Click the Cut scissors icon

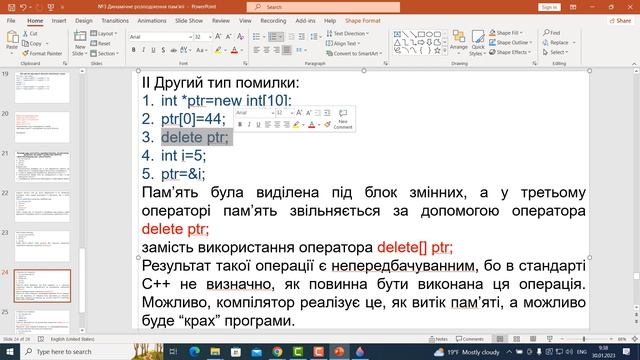click(25, 33)
